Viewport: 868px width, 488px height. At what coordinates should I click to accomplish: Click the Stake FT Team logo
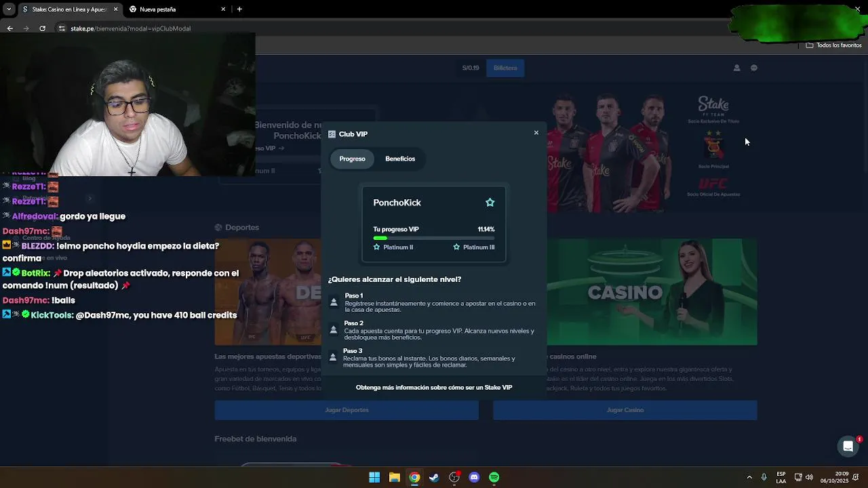[x=713, y=105]
